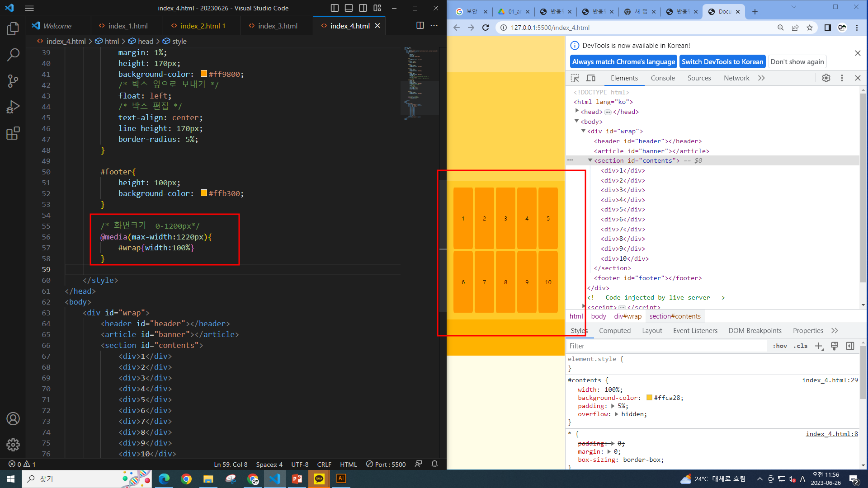
Task: Open the Explorer view in VS Code
Action: [x=13, y=29]
